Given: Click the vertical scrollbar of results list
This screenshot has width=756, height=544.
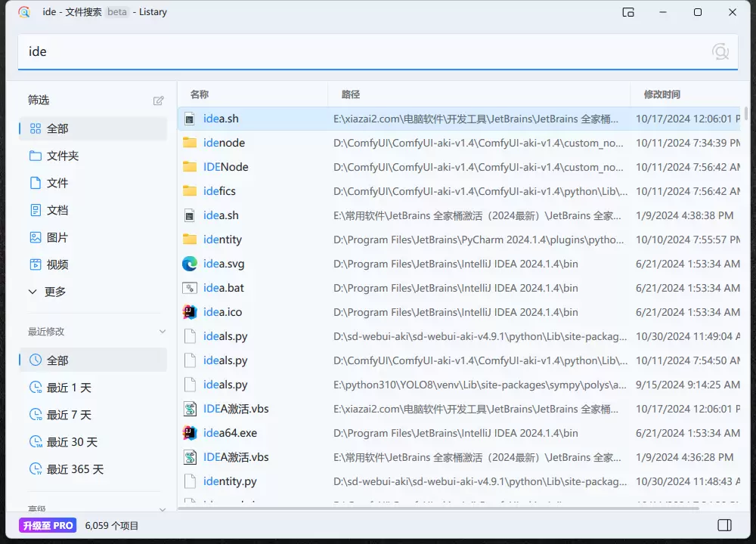Looking at the screenshot, I should [746, 114].
